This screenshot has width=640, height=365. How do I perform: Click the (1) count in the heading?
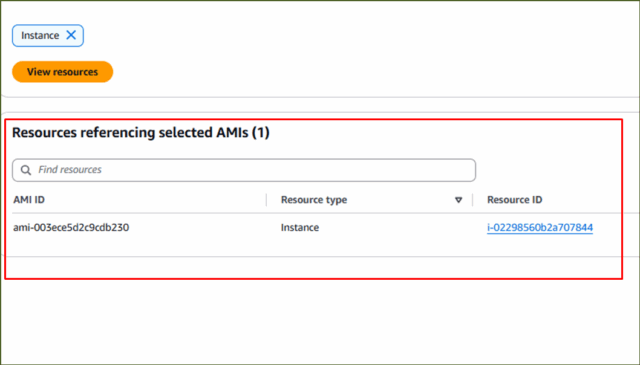tap(260, 133)
